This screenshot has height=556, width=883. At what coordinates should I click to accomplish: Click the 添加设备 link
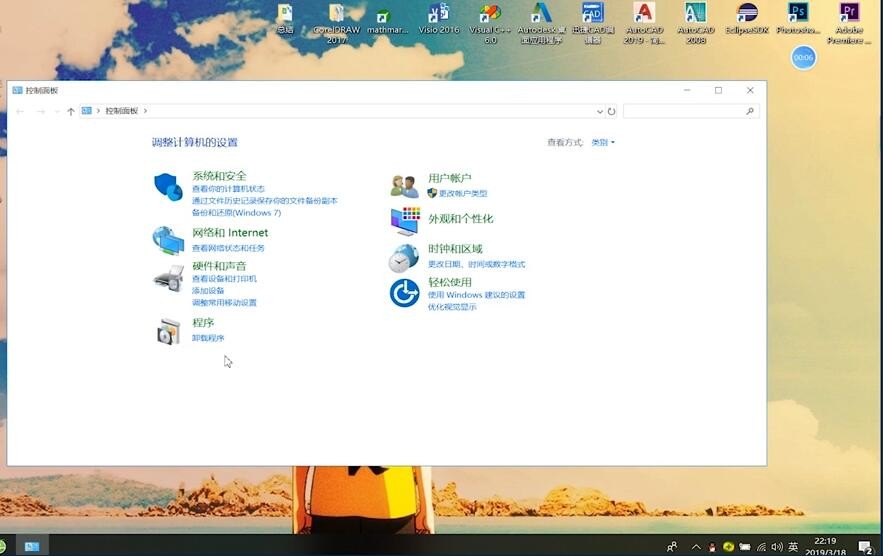click(x=208, y=291)
